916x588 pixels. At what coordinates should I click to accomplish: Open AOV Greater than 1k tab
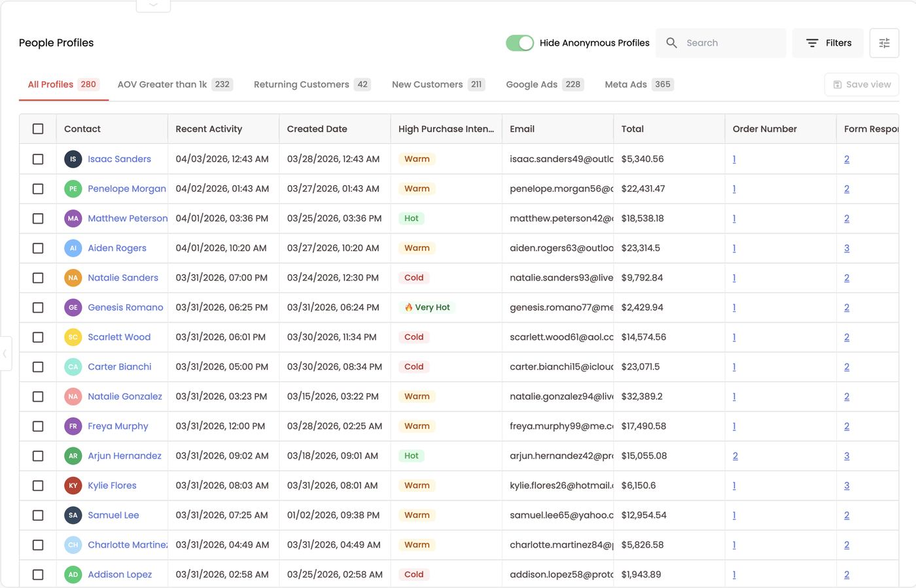point(175,84)
